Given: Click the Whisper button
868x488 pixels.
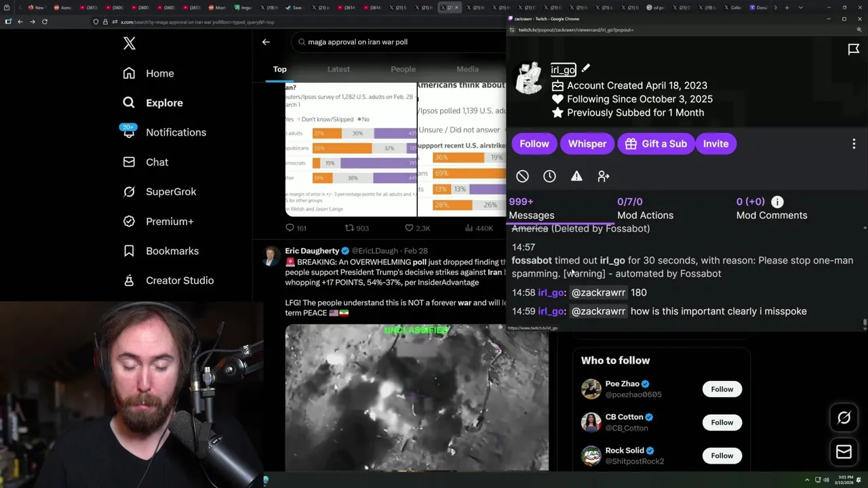Looking at the screenshot, I should point(587,144).
